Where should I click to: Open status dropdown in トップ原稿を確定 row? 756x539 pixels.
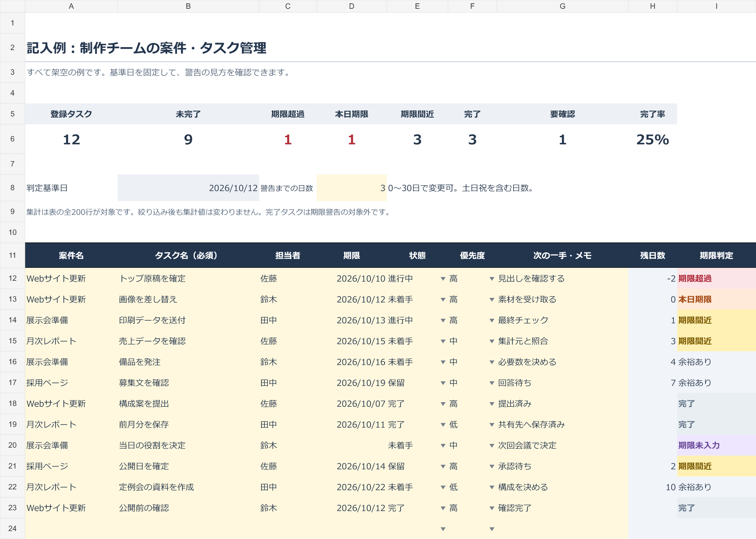click(x=443, y=279)
